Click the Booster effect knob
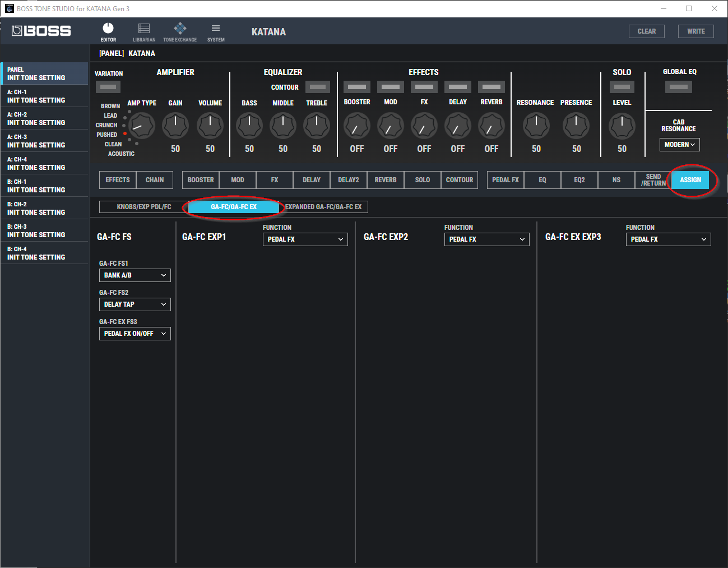The height and width of the screenshot is (568, 728). [x=357, y=126]
